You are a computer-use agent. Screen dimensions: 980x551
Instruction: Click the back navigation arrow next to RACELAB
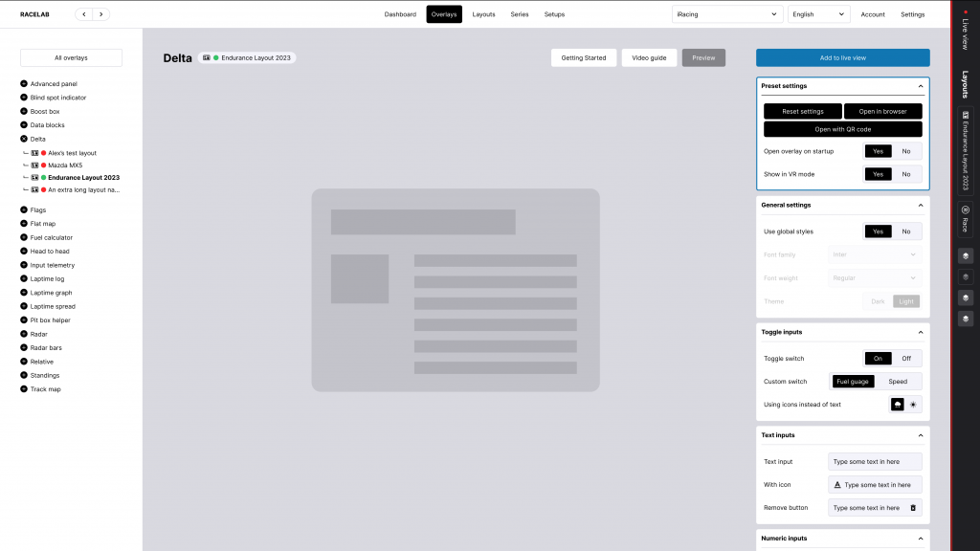click(84, 14)
